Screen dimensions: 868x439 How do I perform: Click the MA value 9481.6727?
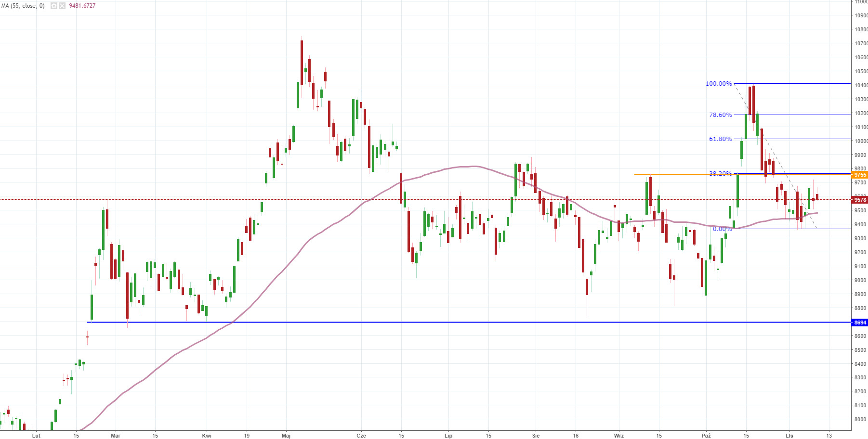pos(82,6)
